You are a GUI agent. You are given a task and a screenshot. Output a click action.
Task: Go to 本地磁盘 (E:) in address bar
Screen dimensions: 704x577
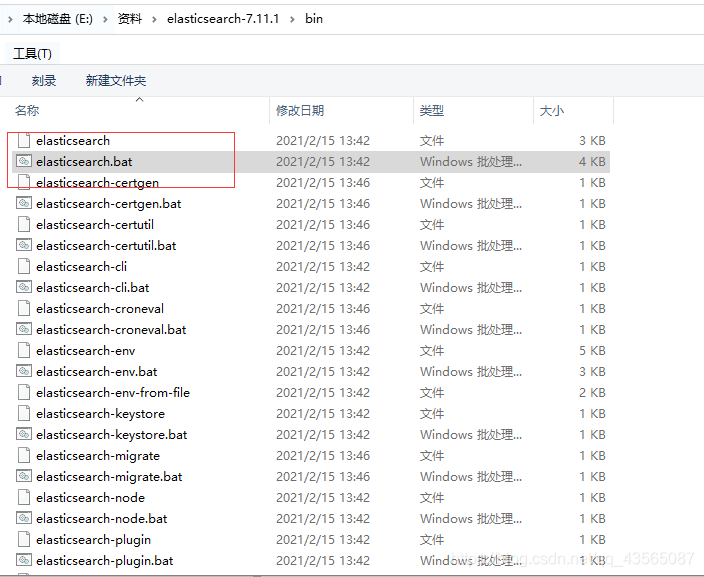coord(57,19)
